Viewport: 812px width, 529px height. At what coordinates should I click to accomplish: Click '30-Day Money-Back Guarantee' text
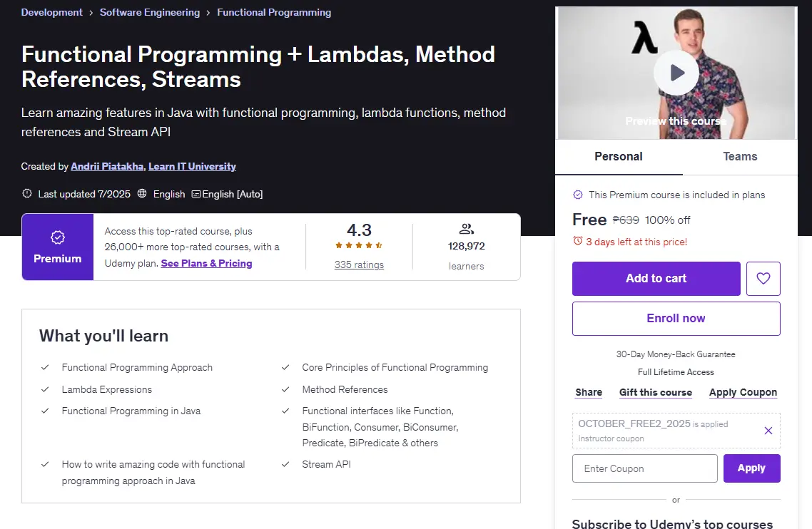coord(676,354)
